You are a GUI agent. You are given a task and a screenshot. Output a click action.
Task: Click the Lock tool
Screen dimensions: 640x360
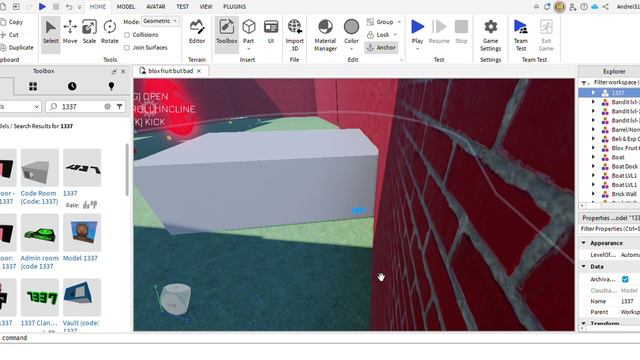378,35
